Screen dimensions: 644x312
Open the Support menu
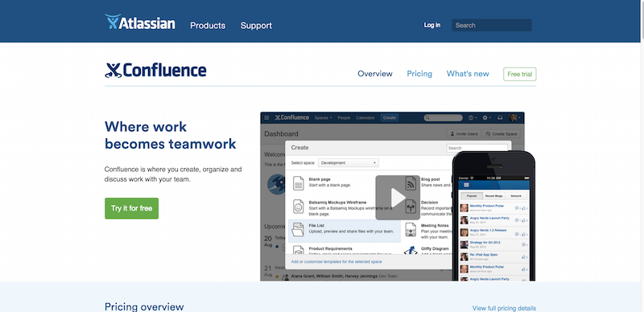pyautogui.click(x=256, y=26)
